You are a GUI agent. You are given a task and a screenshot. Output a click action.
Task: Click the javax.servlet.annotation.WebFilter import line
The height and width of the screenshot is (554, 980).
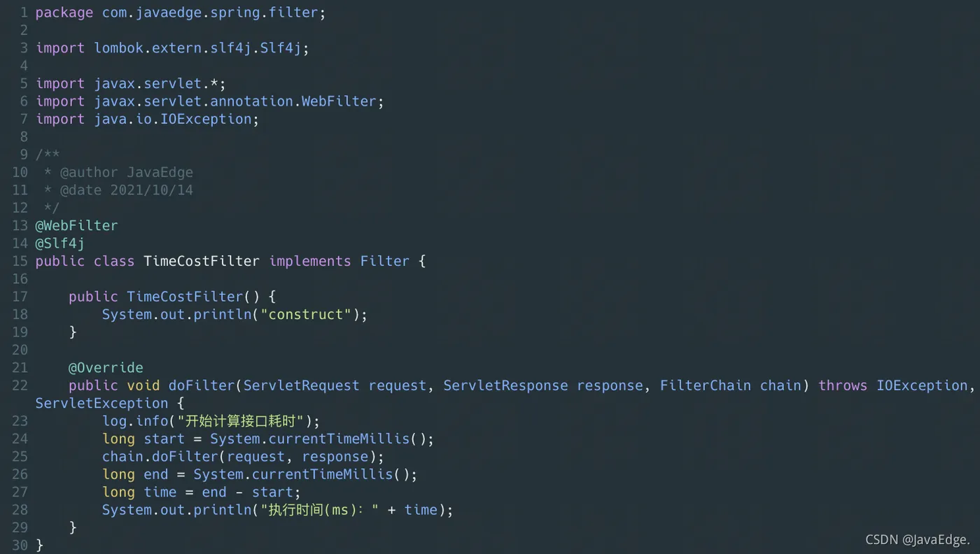point(210,101)
